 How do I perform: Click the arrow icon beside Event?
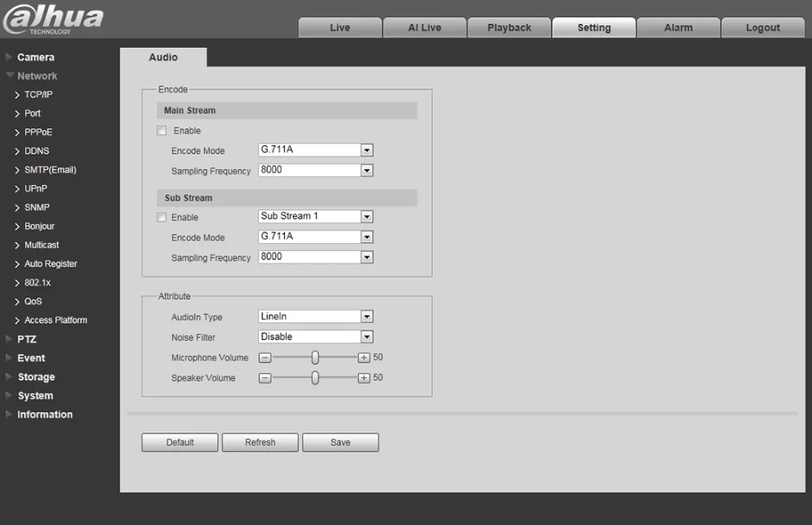tap(9, 358)
